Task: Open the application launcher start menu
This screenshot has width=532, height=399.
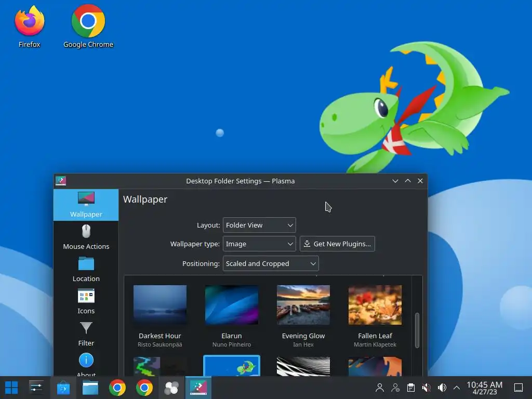Action: click(x=11, y=388)
